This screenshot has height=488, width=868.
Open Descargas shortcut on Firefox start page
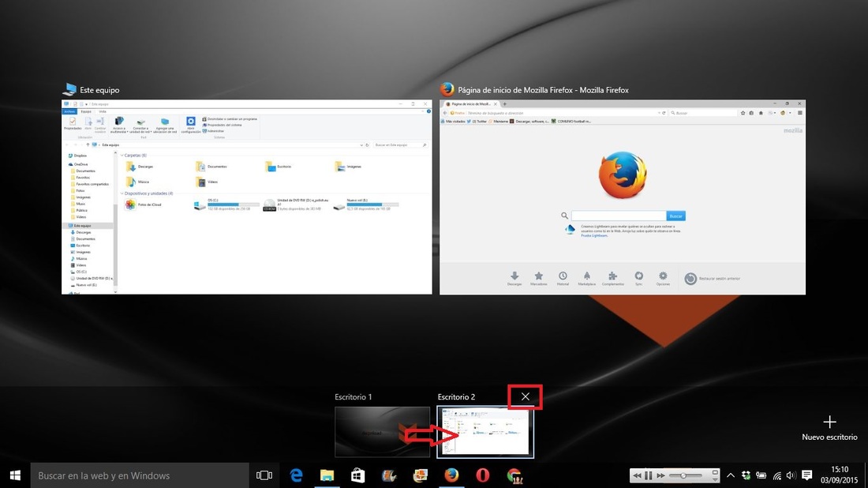point(514,278)
